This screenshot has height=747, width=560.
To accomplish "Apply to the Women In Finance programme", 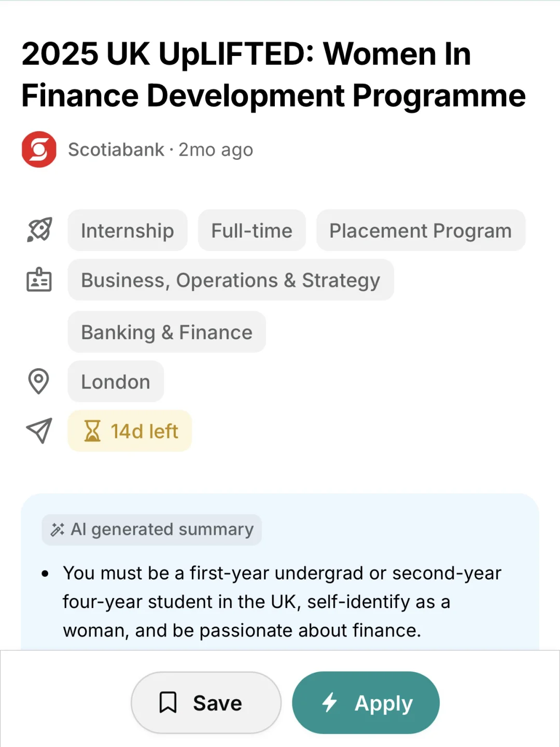I will point(366,702).
